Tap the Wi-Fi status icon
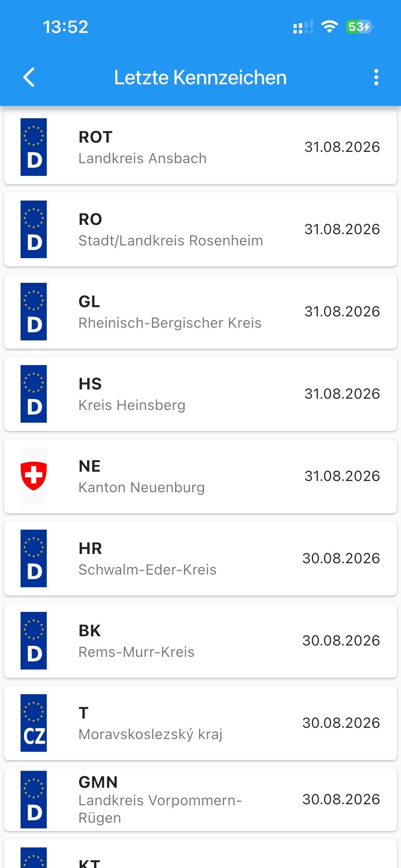The height and width of the screenshot is (868, 401). 329,27
